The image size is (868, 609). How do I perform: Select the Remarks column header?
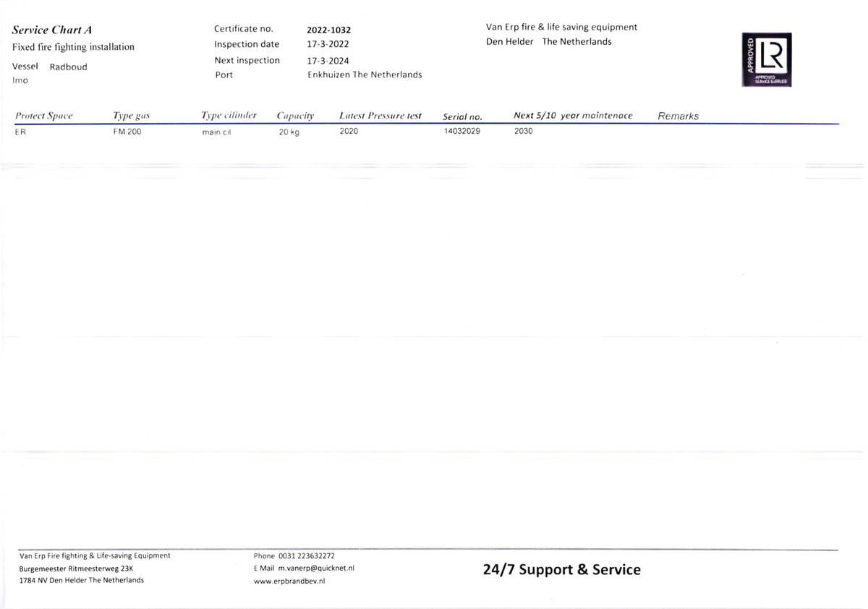[x=678, y=116]
